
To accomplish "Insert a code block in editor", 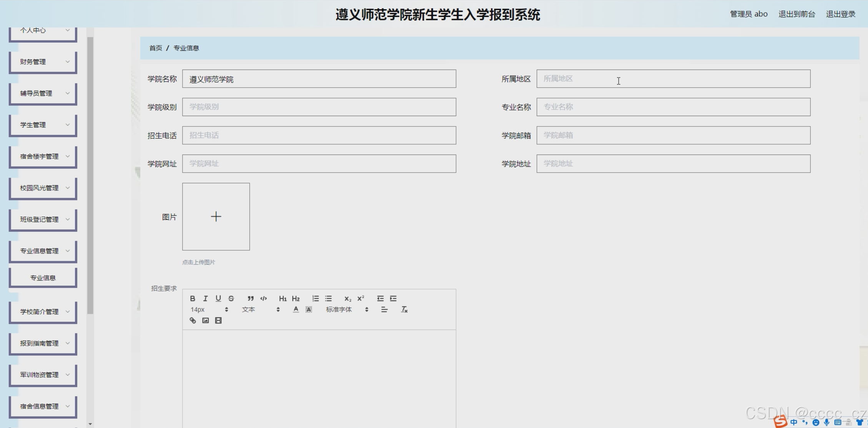I will [x=264, y=298].
